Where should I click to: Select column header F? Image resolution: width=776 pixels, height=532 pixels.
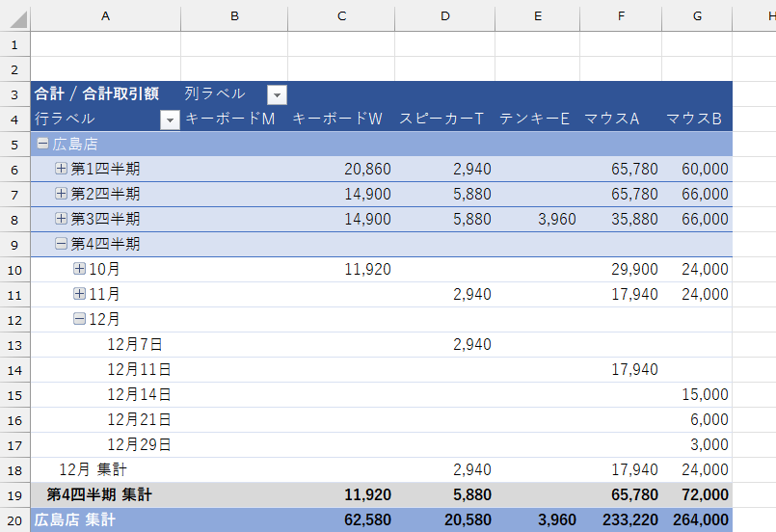tap(621, 15)
